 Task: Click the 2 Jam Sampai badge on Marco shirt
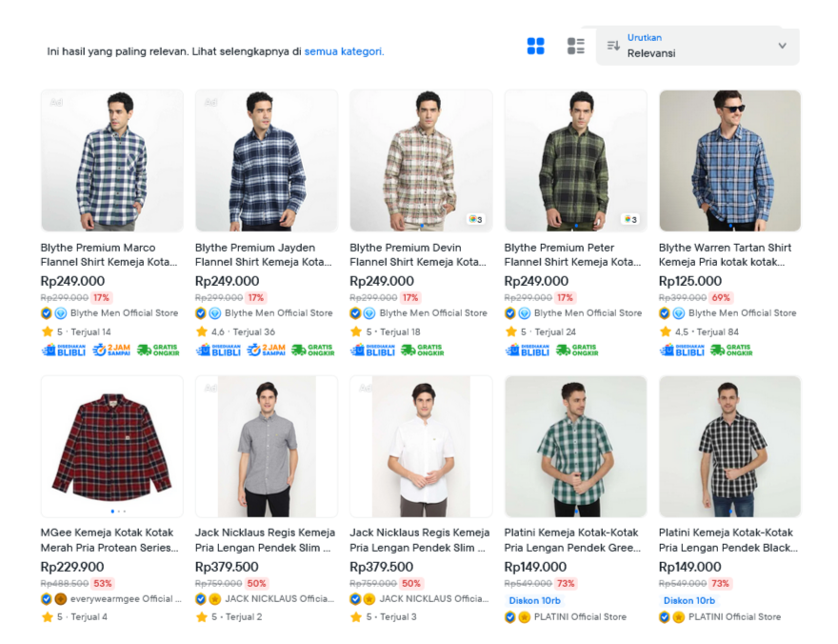pos(111,350)
